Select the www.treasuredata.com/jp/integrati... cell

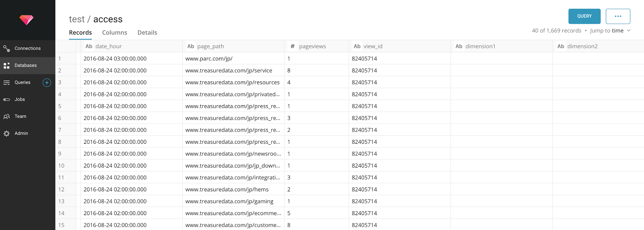pyautogui.click(x=233, y=177)
